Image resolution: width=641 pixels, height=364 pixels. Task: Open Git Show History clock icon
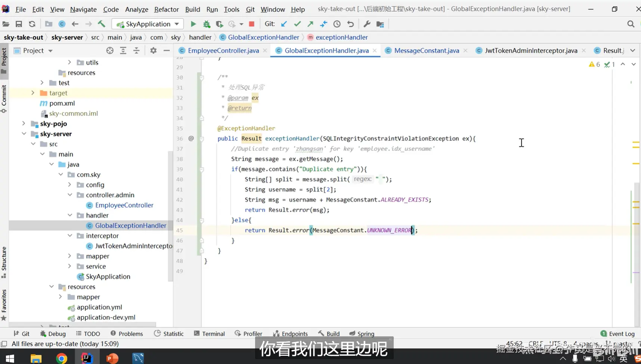[x=337, y=24]
